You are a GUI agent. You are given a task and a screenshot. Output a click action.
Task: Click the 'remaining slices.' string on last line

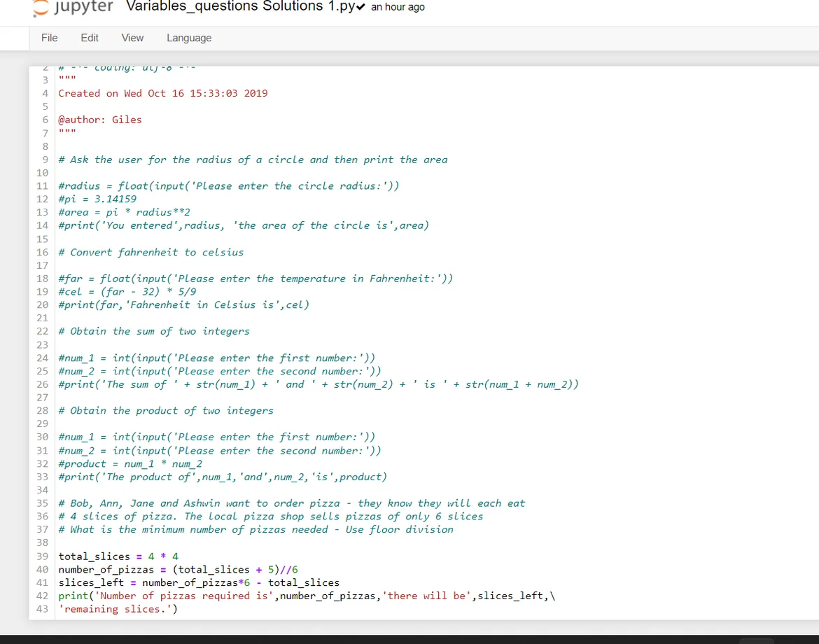(x=118, y=609)
